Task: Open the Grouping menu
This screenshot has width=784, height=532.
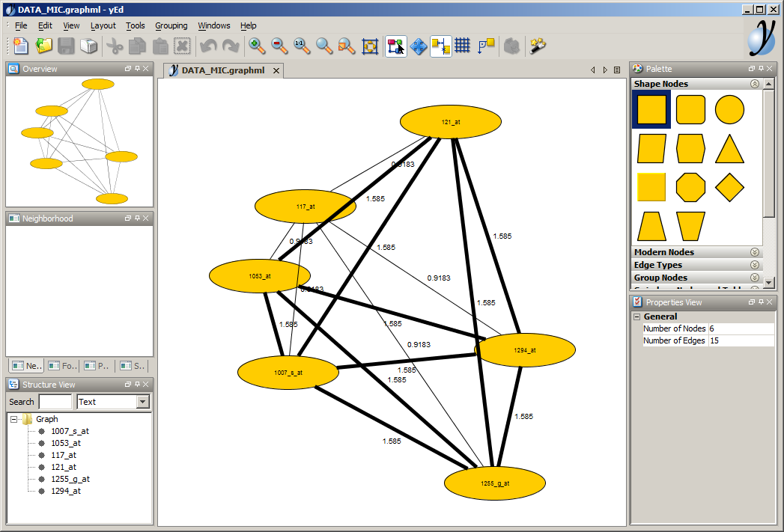Action: 171,25
